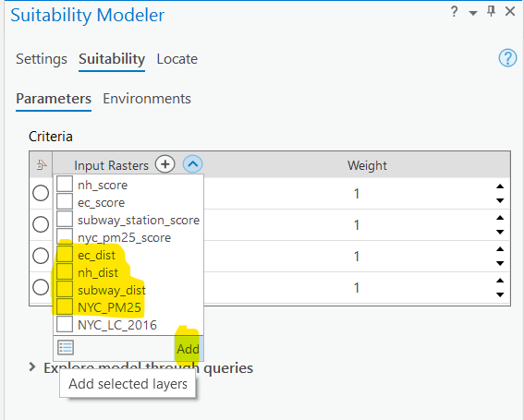524x420 pixels.
Task: Switch to the Settings tab
Action: (x=42, y=59)
